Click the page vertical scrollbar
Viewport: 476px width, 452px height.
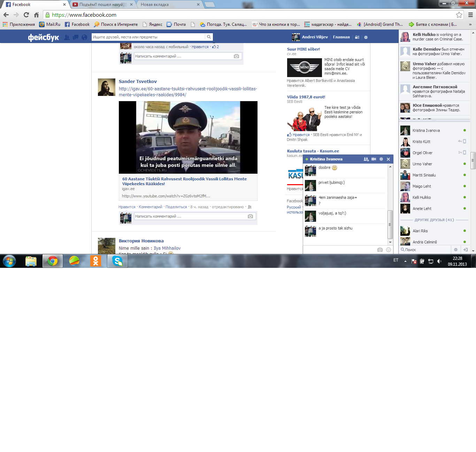473,160
